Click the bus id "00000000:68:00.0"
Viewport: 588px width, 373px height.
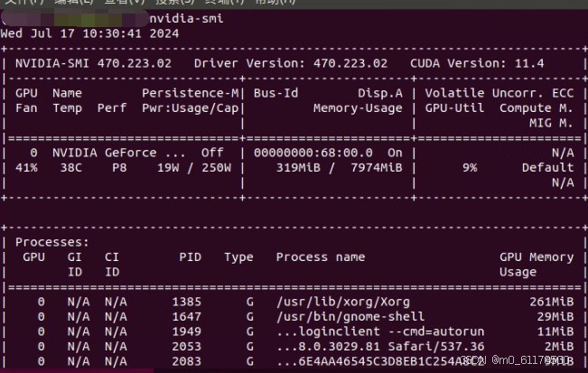pos(313,153)
